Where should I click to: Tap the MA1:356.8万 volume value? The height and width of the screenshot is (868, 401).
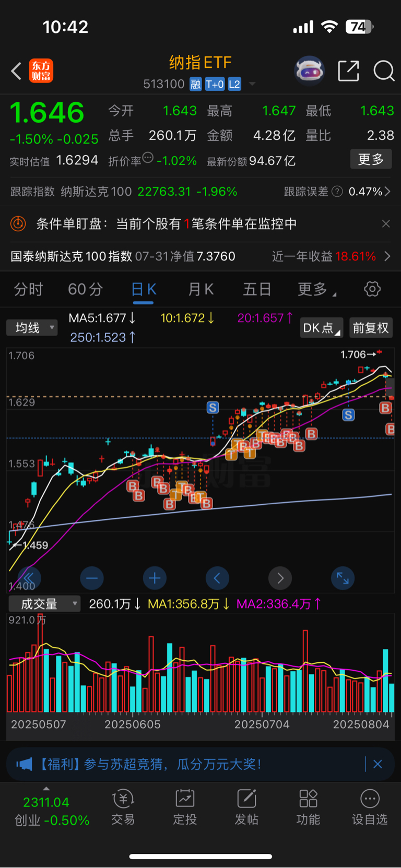188,604
